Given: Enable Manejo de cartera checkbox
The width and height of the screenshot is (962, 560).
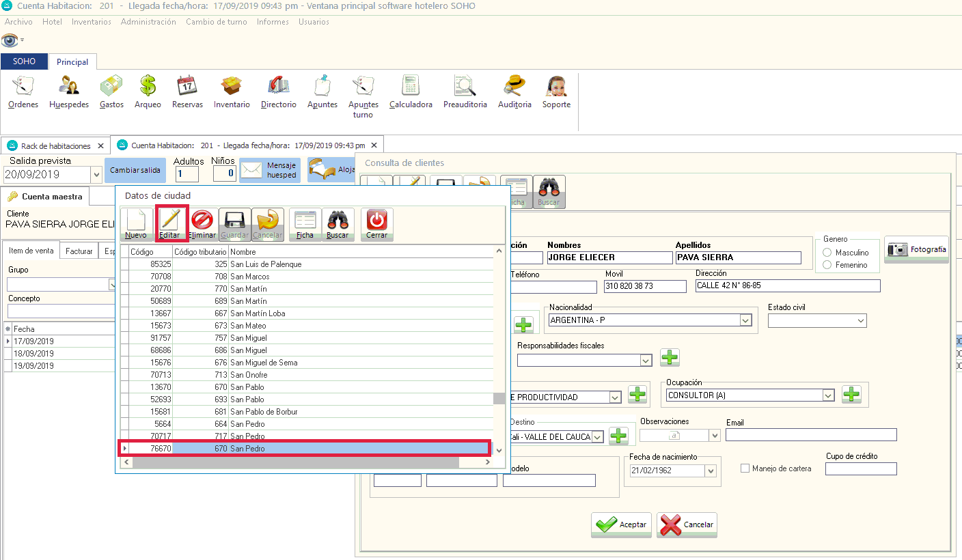Looking at the screenshot, I should click(745, 468).
